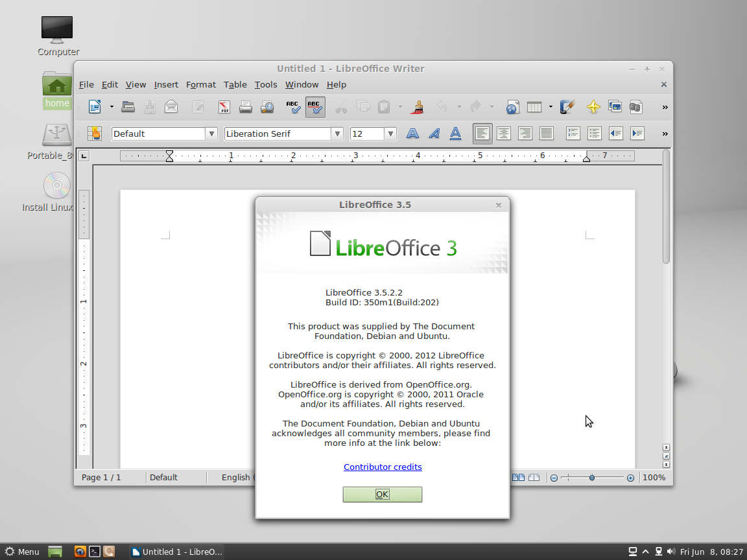This screenshot has width=747, height=560.
Task: Open the File menu
Action: coord(86,84)
